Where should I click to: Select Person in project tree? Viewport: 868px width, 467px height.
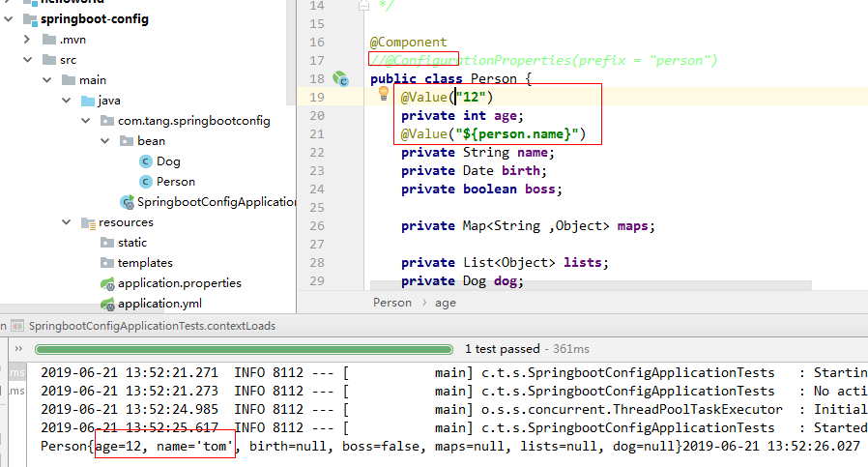[176, 182]
